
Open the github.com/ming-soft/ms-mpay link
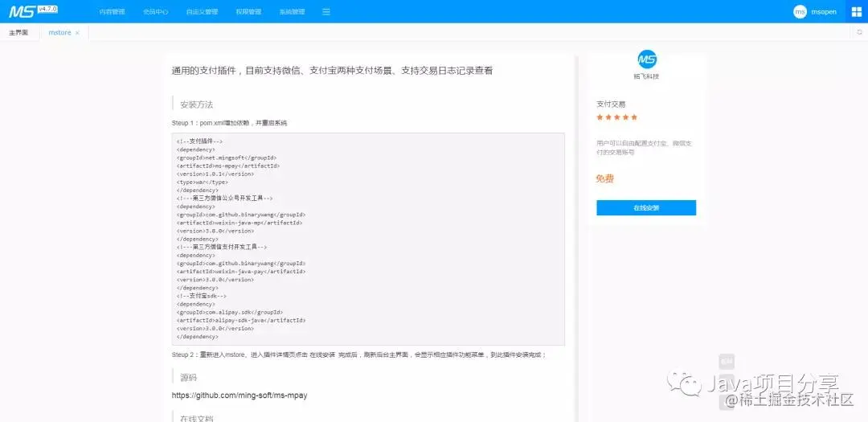coord(240,395)
